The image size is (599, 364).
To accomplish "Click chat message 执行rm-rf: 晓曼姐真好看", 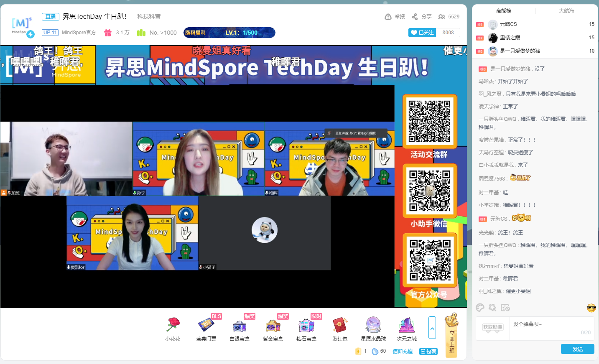I will tap(506, 266).
